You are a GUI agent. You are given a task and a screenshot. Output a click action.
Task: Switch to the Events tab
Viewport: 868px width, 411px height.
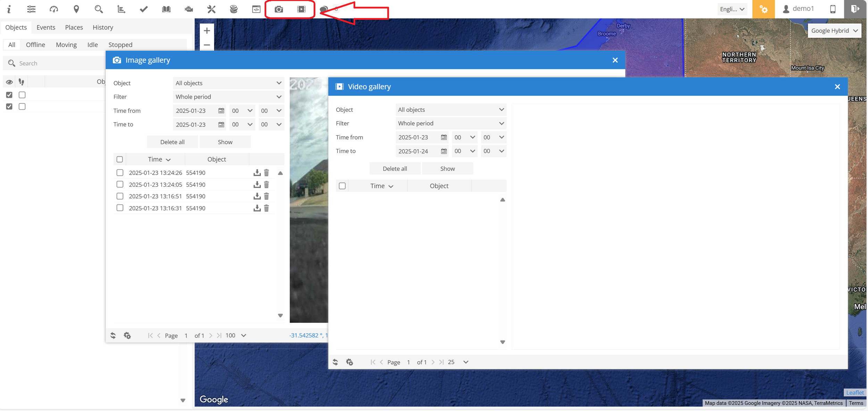click(46, 27)
